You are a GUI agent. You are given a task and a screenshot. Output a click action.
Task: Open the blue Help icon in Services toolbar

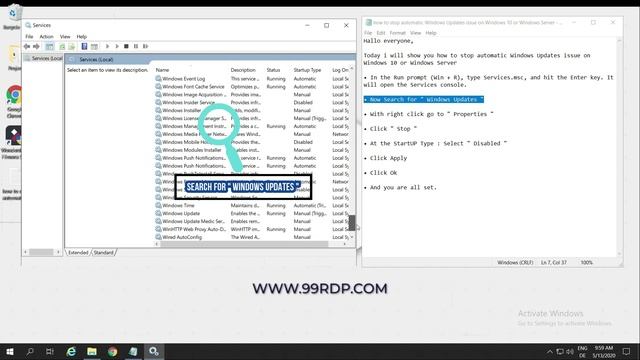tap(84, 47)
